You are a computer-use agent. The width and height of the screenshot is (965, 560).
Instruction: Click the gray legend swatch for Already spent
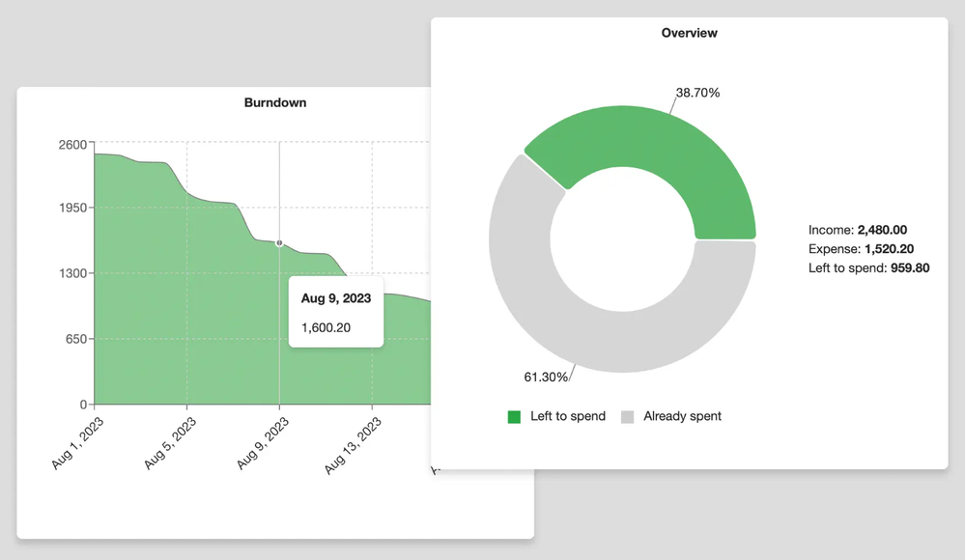click(627, 416)
